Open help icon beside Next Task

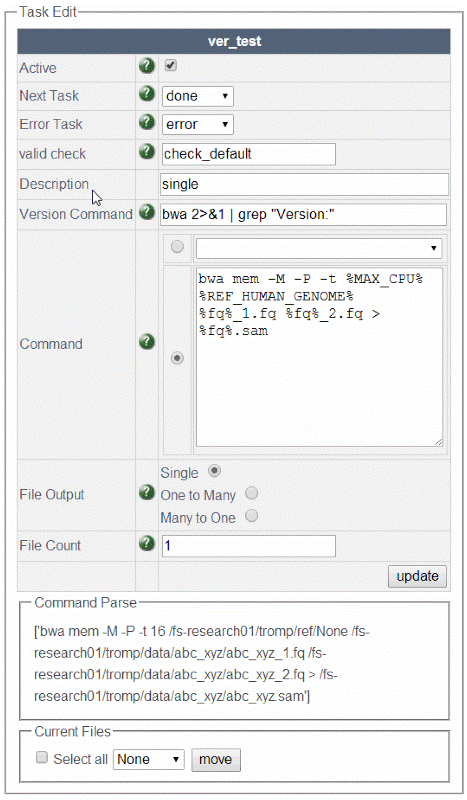pyautogui.click(x=146, y=94)
